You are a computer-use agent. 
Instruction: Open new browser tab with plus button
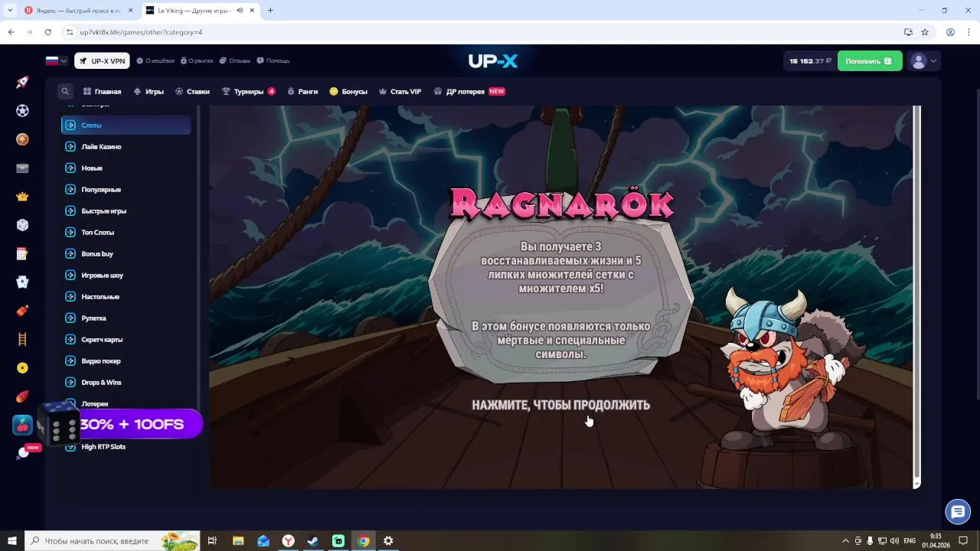[270, 11]
